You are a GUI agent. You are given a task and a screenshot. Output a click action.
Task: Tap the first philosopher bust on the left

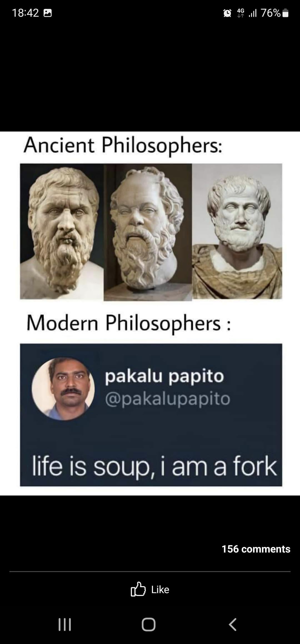click(x=62, y=231)
